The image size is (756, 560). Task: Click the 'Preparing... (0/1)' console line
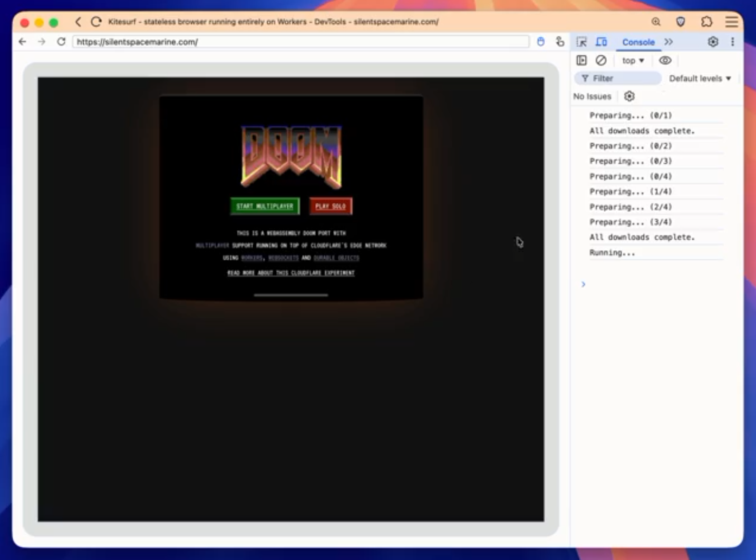[631, 115]
